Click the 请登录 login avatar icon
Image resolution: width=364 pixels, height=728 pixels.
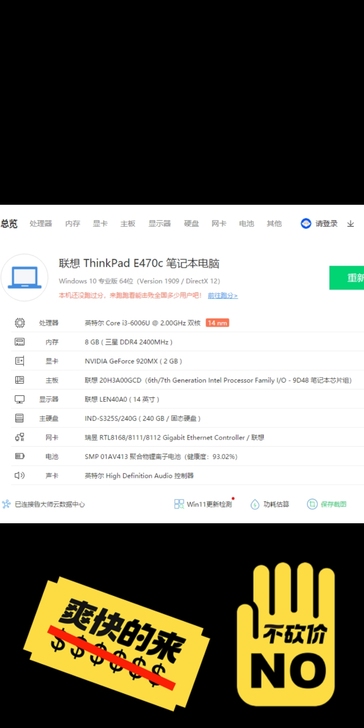(x=306, y=224)
